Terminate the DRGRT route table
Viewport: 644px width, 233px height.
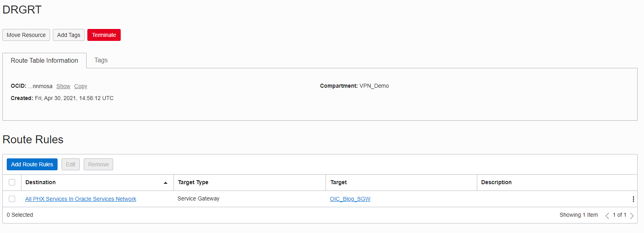(x=104, y=35)
